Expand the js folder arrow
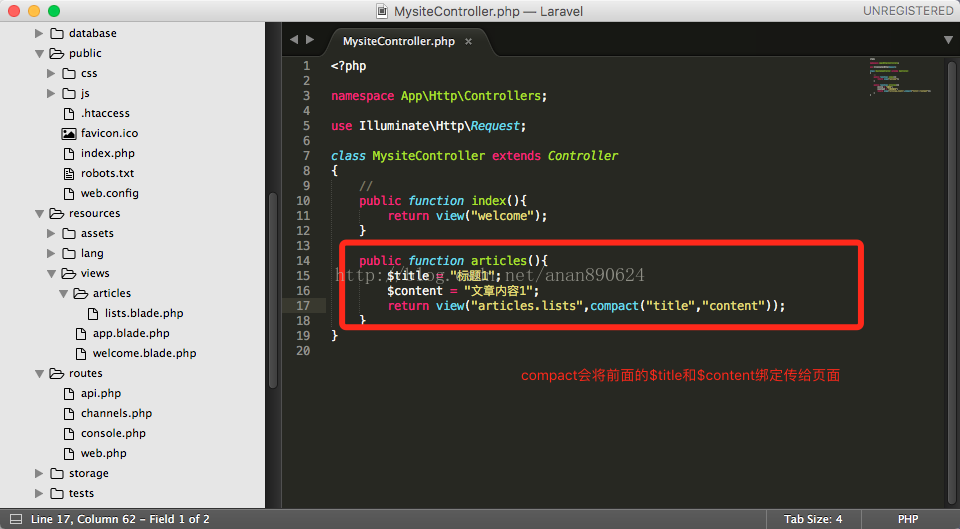Screen dimensions: 960x529 coord(51,93)
